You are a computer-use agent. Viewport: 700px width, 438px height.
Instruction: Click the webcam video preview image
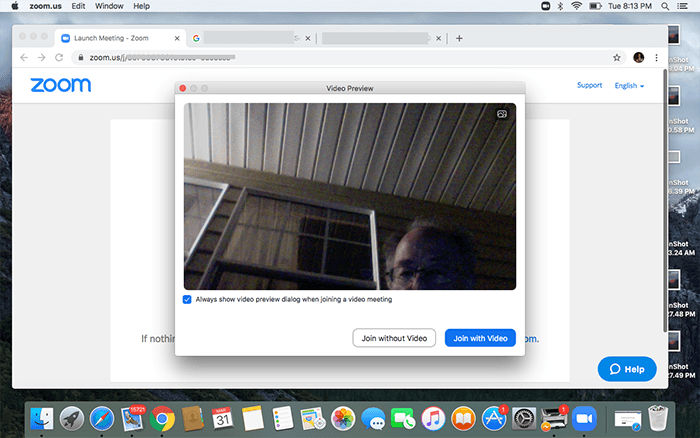[x=350, y=196]
